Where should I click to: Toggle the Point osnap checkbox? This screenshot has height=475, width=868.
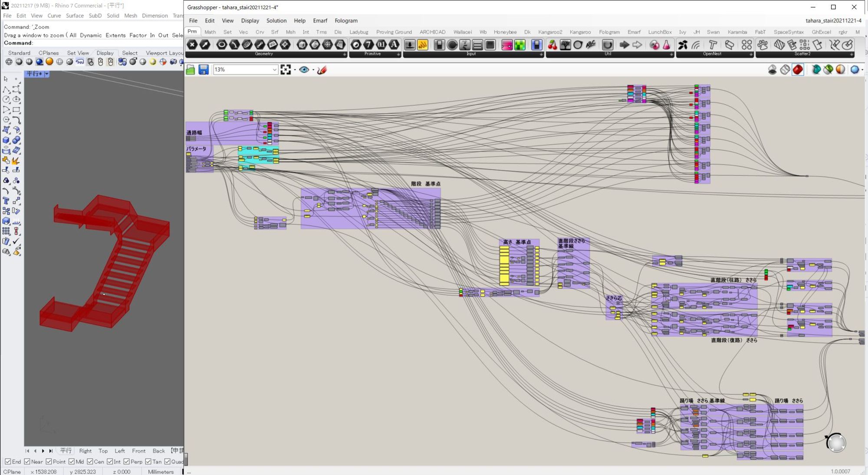coord(49,462)
